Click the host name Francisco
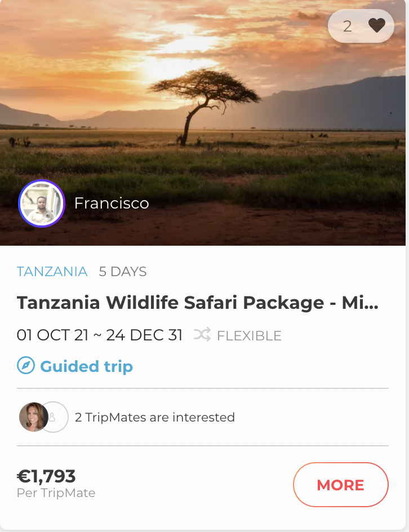The height and width of the screenshot is (532, 409). coord(112,203)
